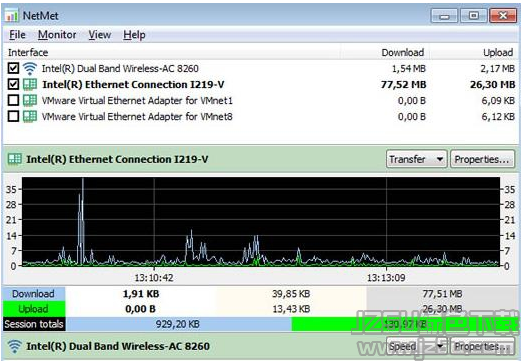Open the Transfer dropdown for the Ethernet panel

click(416, 159)
